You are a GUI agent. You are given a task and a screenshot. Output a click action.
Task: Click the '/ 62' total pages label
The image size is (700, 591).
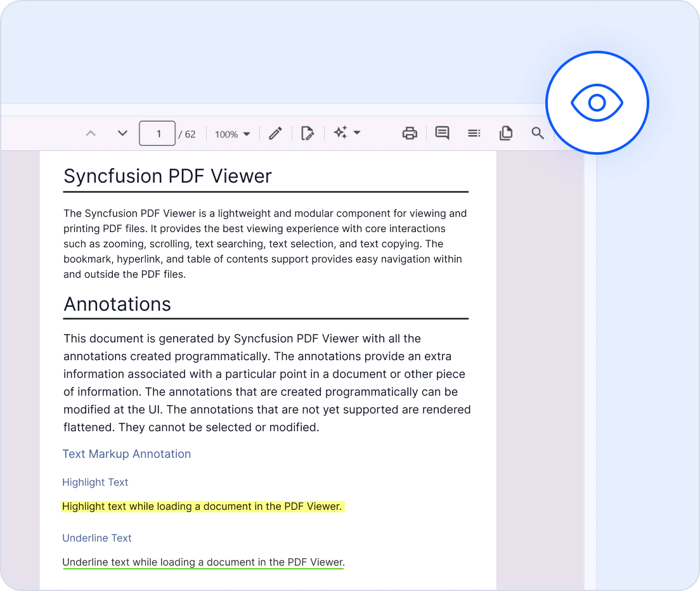coord(187,134)
